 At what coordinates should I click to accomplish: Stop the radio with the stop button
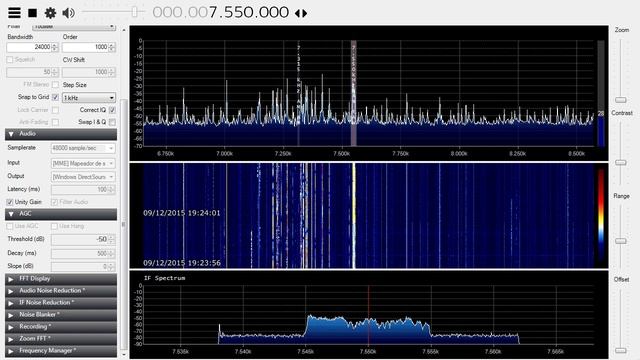pyautogui.click(x=32, y=13)
